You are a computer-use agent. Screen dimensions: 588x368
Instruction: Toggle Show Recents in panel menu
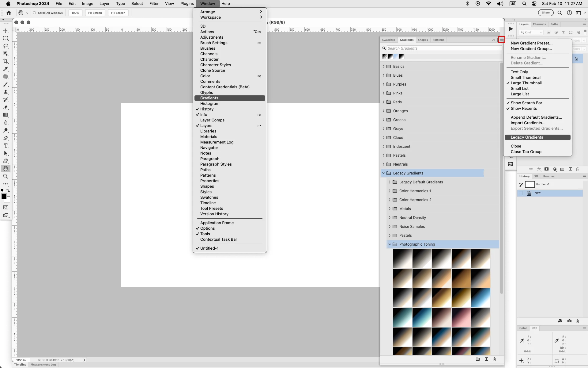coord(524,109)
